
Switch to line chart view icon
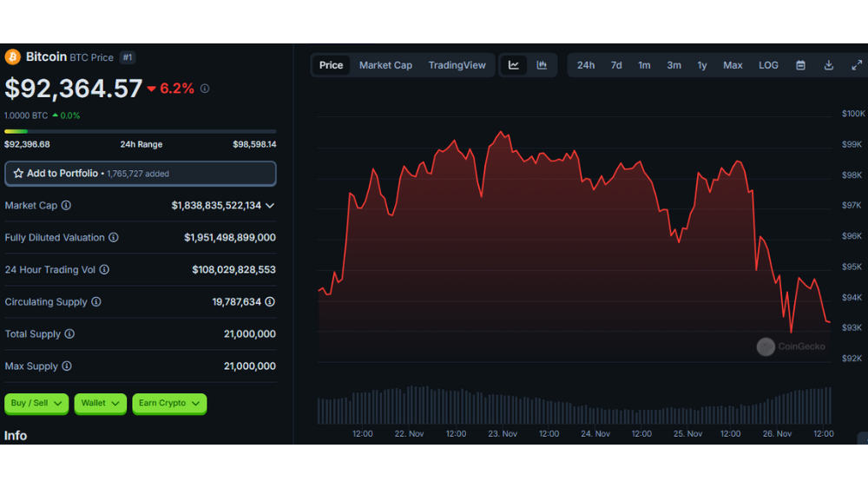click(514, 65)
